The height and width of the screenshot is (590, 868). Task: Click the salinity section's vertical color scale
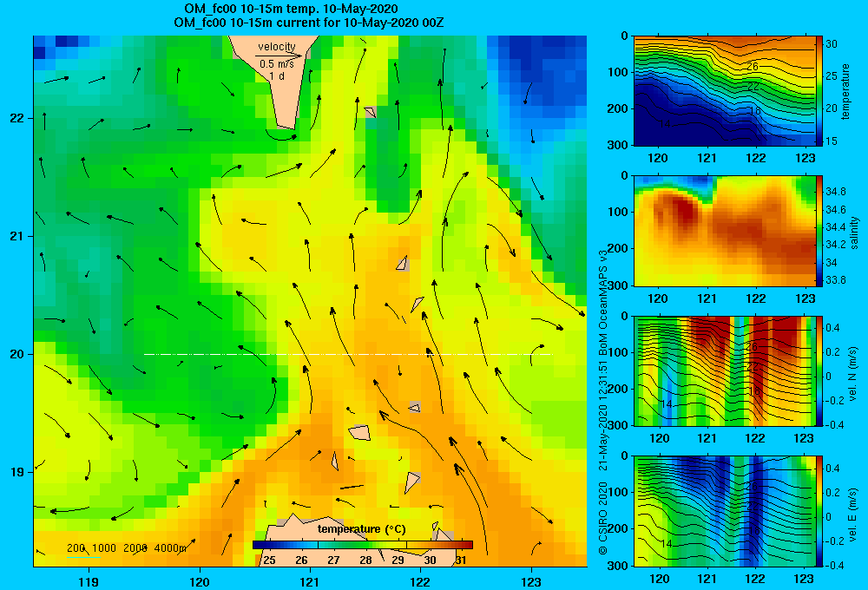pyautogui.click(x=819, y=231)
